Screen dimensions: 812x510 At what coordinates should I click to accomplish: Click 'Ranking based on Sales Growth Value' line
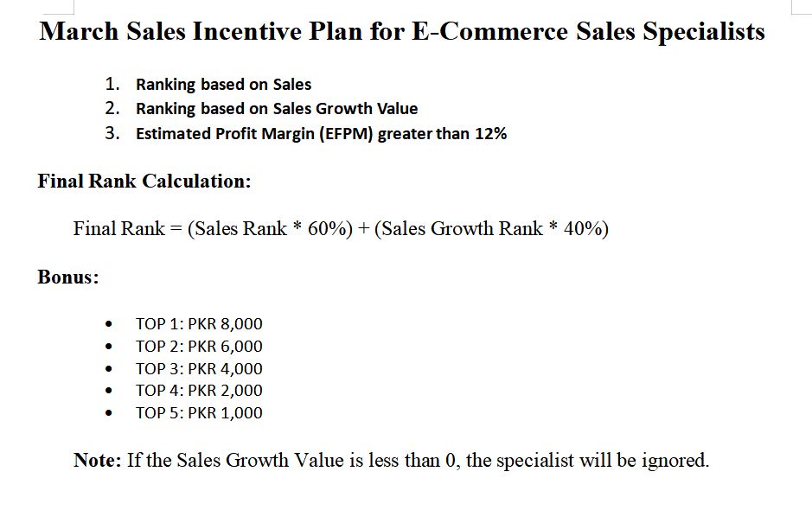(277, 109)
